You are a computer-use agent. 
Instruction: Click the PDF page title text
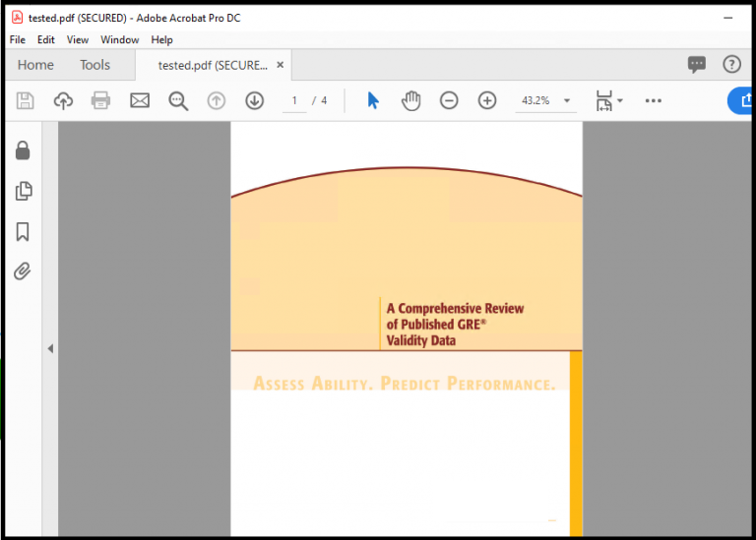point(455,325)
